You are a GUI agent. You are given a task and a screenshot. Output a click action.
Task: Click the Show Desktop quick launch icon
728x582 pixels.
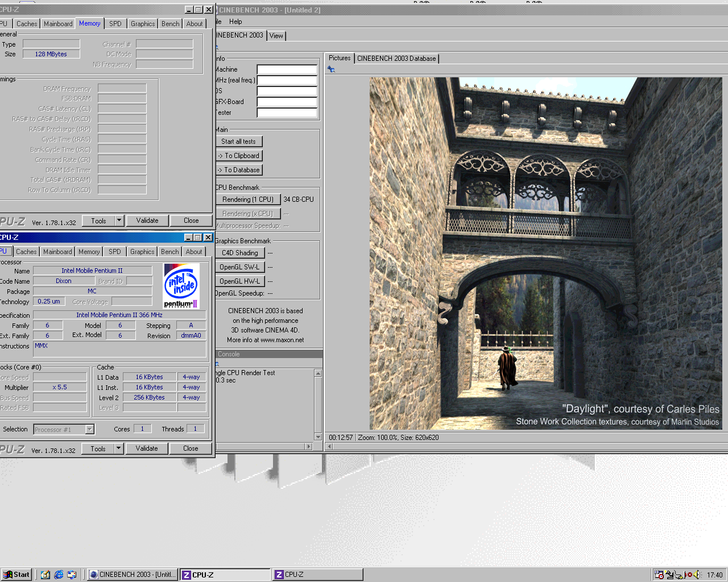point(45,575)
